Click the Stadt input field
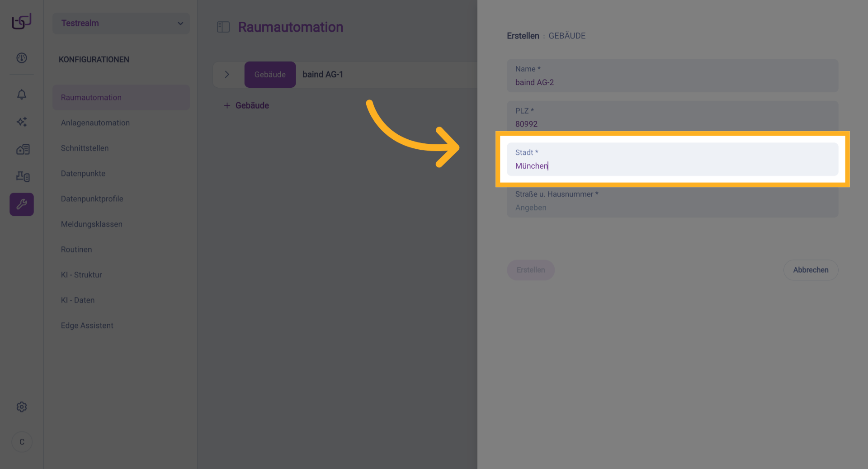868x469 pixels. coord(672,166)
